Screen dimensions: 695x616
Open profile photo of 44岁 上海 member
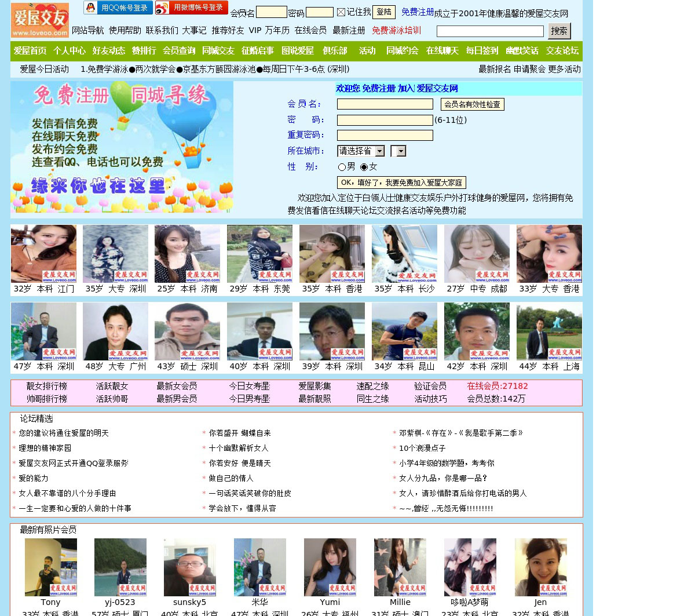[549, 331]
